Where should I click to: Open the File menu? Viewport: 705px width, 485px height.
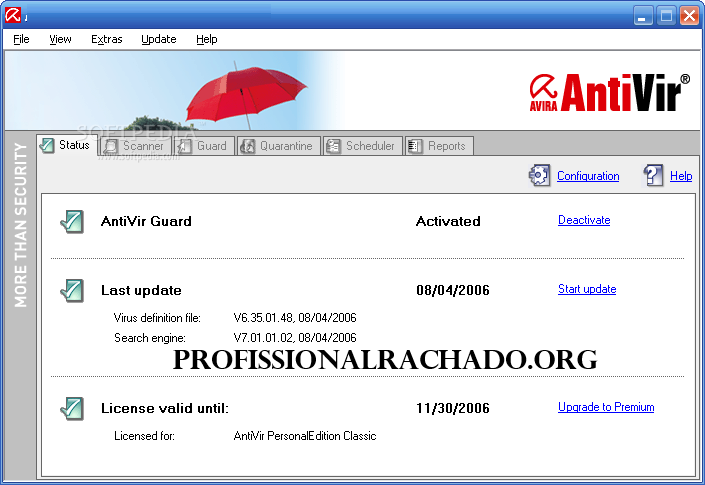coord(21,40)
